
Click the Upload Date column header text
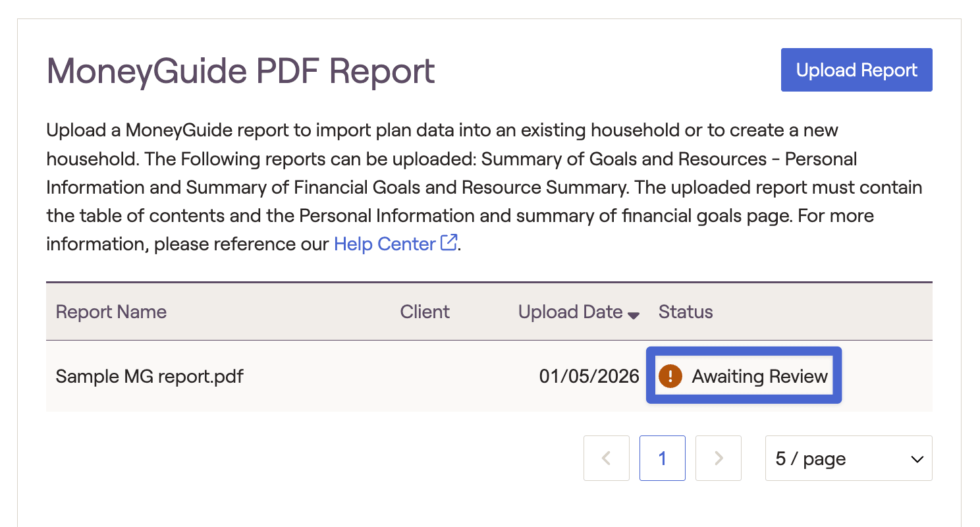570,312
